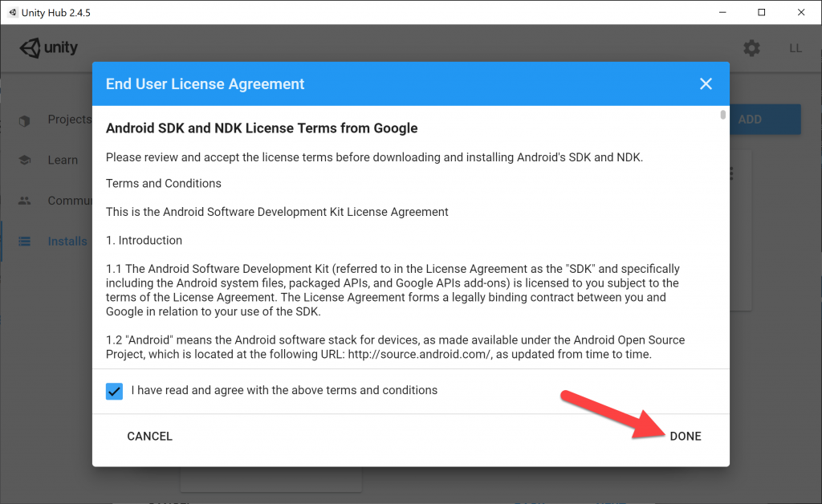Image resolution: width=822 pixels, height=504 pixels.
Task: Click the blue ADD button behind the dialog
Action: (x=765, y=120)
